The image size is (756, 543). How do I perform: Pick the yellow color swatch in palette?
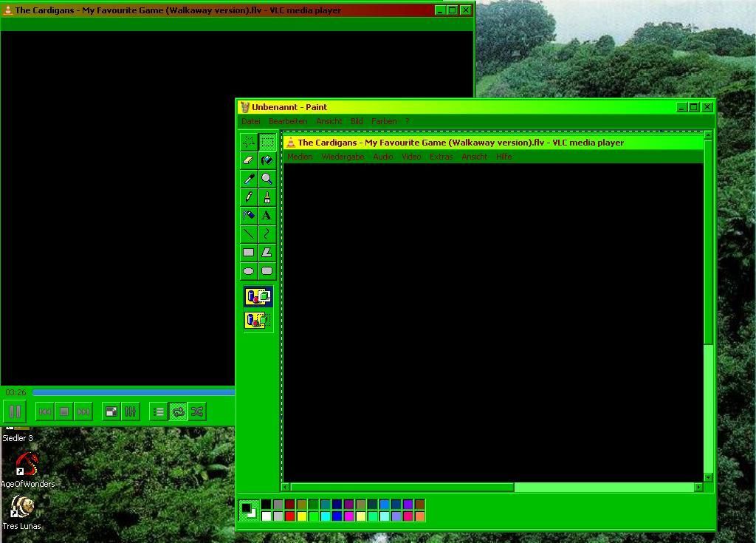click(302, 516)
